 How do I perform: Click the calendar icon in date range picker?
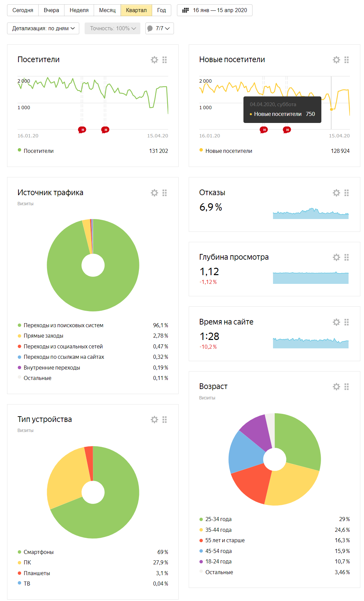coord(185,10)
